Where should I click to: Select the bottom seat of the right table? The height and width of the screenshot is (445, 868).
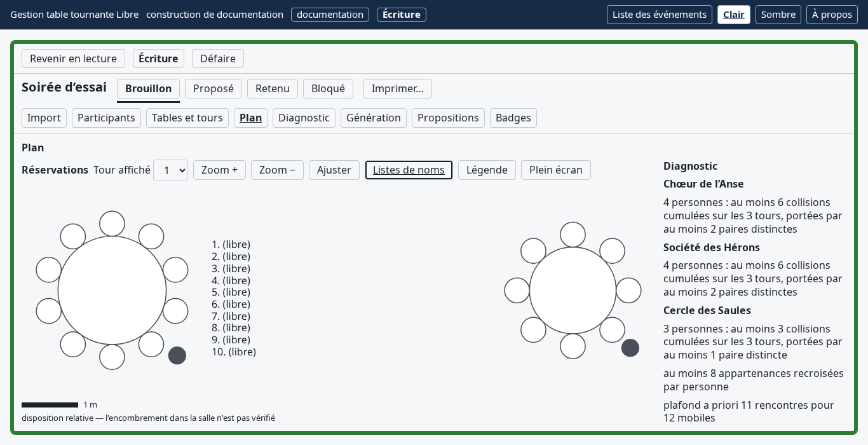point(573,346)
